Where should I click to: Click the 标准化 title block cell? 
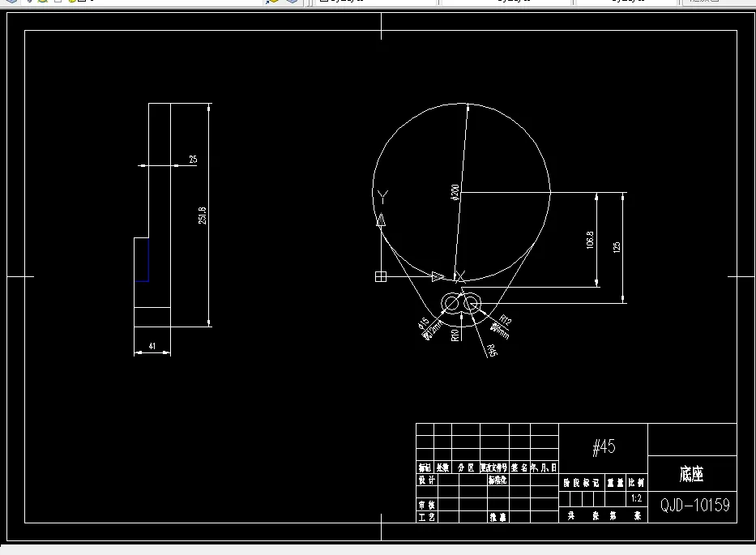pos(498,480)
